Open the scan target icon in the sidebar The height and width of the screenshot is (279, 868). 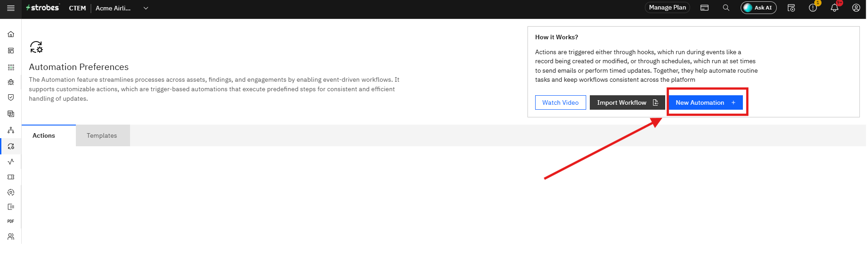coord(11,192)
